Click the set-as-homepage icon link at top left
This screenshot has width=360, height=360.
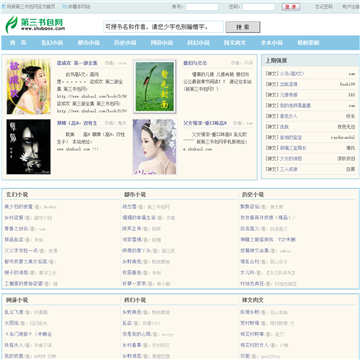pos(29,6)
